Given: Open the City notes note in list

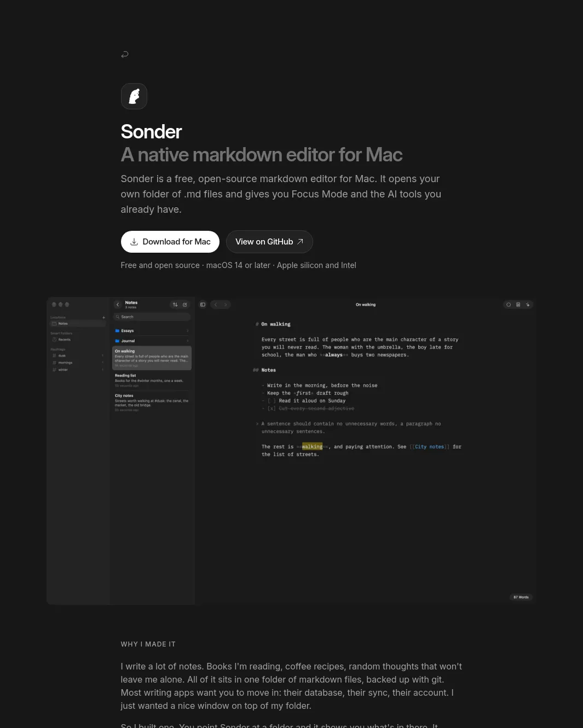Looking at the screenshot, I should tap(152, 403).
